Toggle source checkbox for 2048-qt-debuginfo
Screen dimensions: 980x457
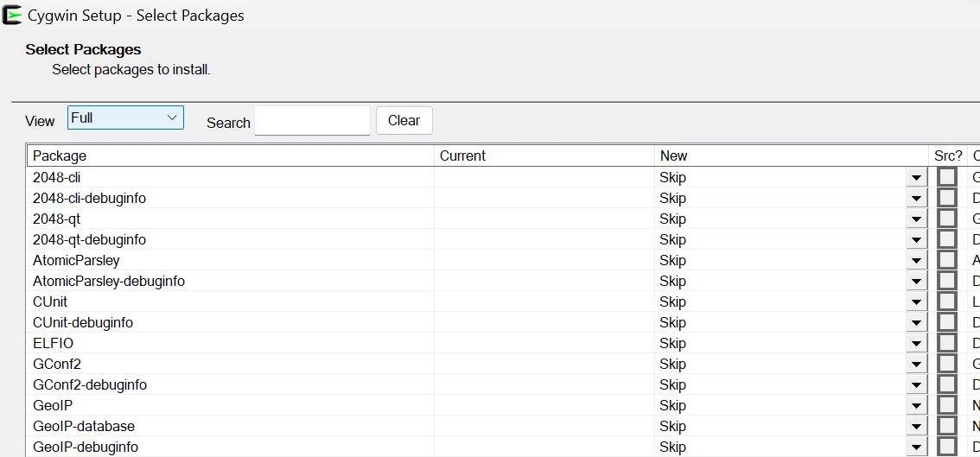click(x=947, y=239)
